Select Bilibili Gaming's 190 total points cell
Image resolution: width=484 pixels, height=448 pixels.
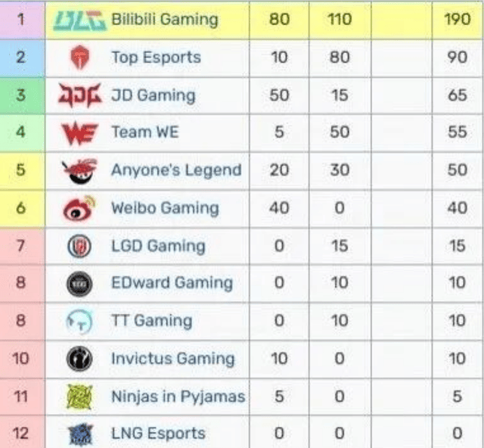pos(457,20)
